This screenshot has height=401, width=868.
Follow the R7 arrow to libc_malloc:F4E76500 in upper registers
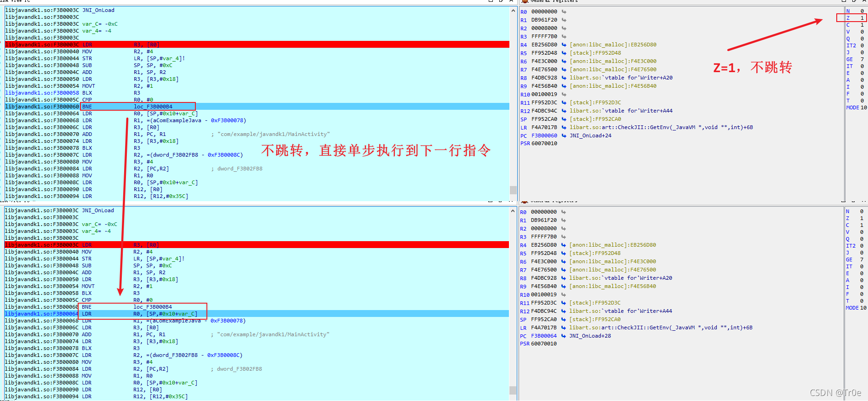pos(564,69)
